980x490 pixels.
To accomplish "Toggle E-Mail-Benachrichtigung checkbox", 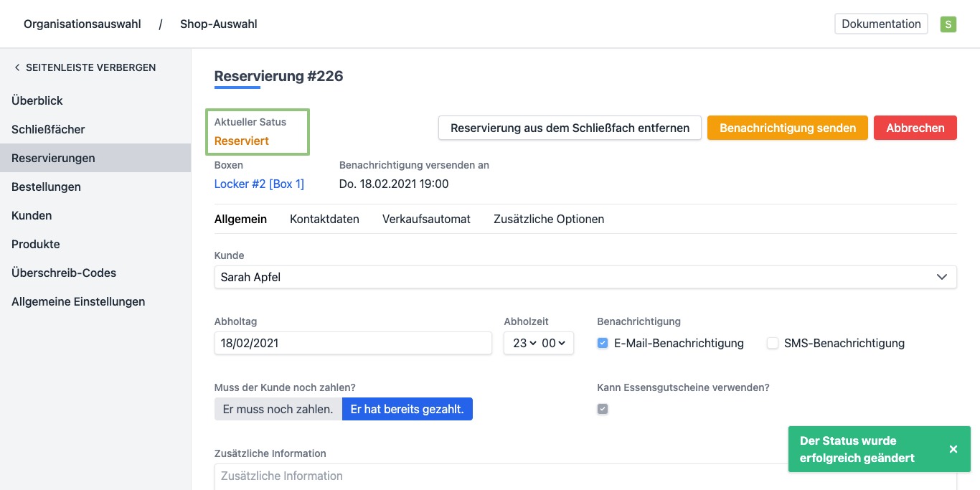I will [603, 344].
